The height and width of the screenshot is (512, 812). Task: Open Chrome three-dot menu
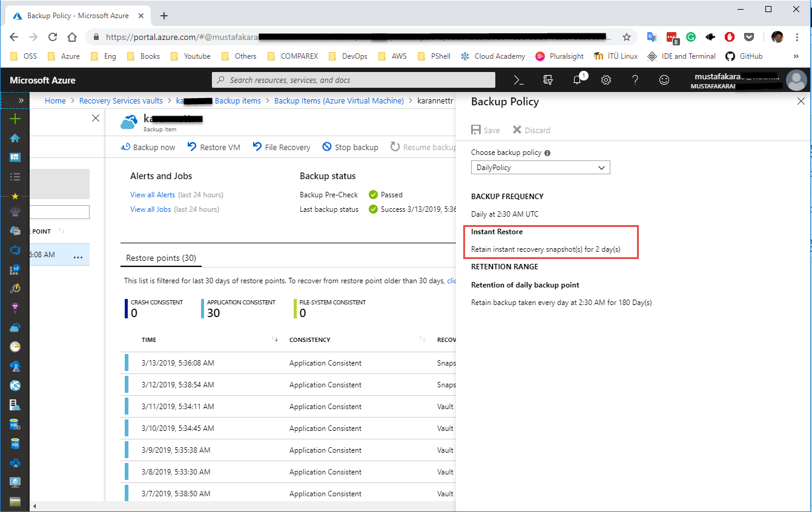797,37
